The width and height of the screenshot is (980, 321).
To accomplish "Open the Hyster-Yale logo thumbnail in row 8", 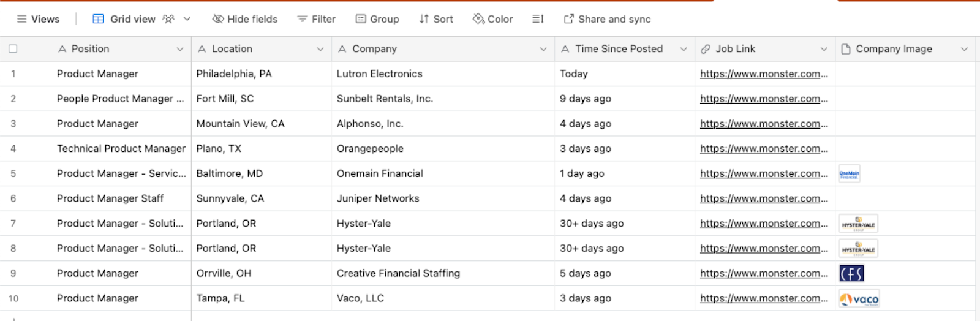I will click(858, 249).
